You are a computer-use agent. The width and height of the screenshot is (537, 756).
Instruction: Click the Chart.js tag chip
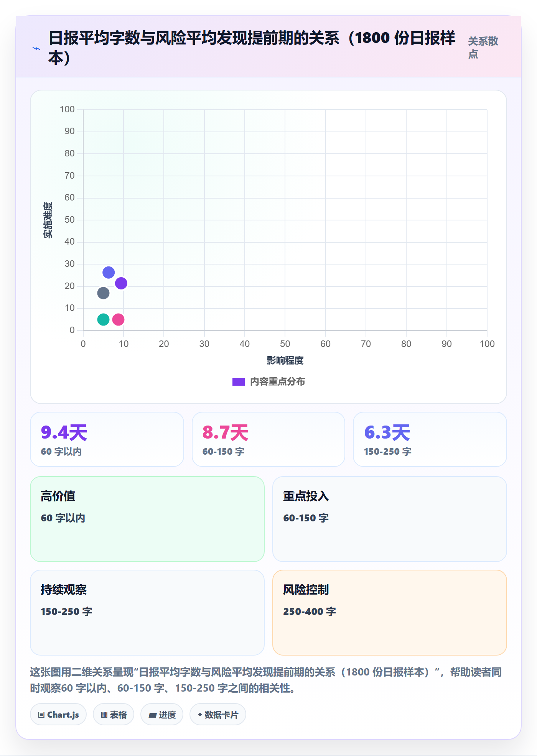point(58,715)
